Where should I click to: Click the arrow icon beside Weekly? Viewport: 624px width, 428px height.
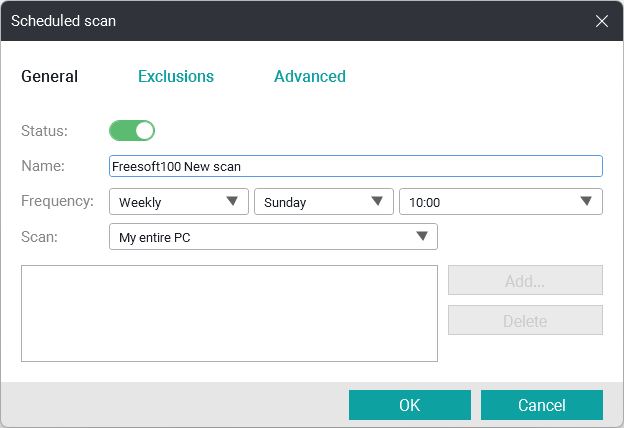pos(232,201)
